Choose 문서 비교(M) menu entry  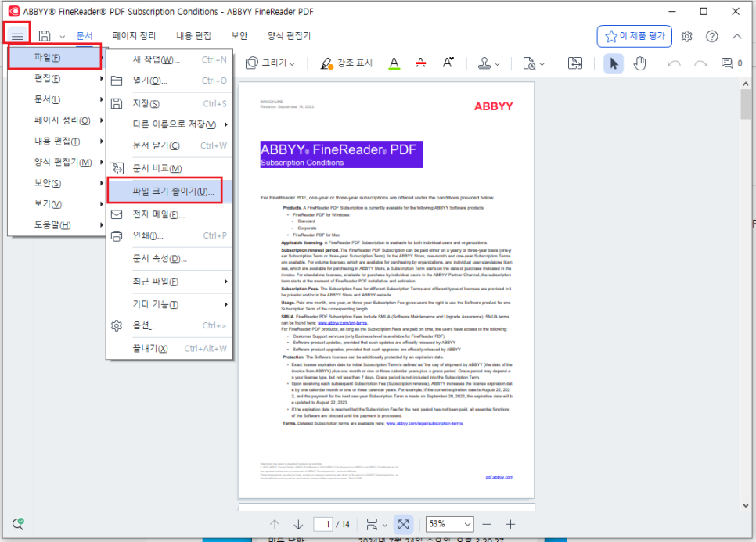tap(169, 168)
